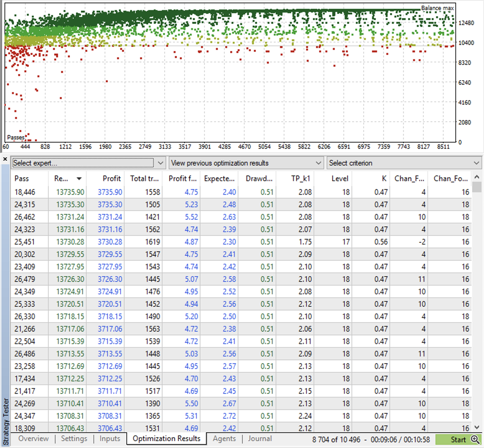Sort by TP_k1 column header
This screenshot has height=448, width=484.
295,178
